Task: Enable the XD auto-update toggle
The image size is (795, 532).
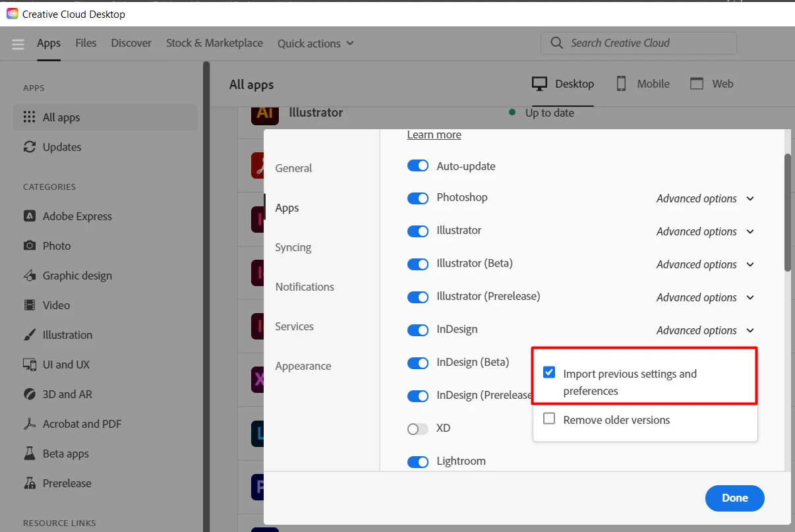Action: point(418,429)
